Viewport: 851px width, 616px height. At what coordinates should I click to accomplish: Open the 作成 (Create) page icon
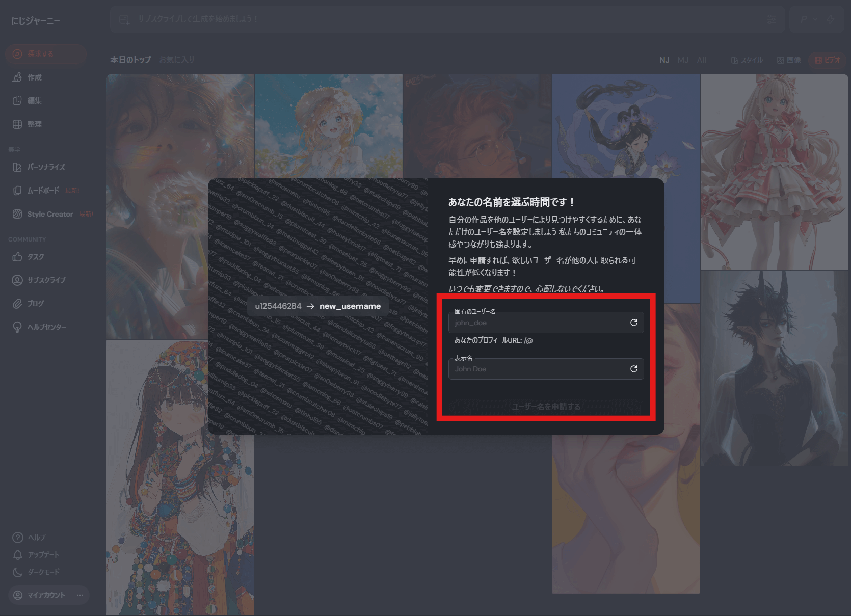[17, 77]
